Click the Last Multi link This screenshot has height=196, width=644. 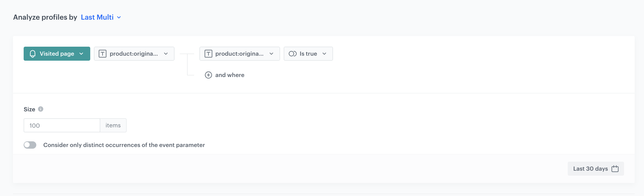[x=97, y=17]
